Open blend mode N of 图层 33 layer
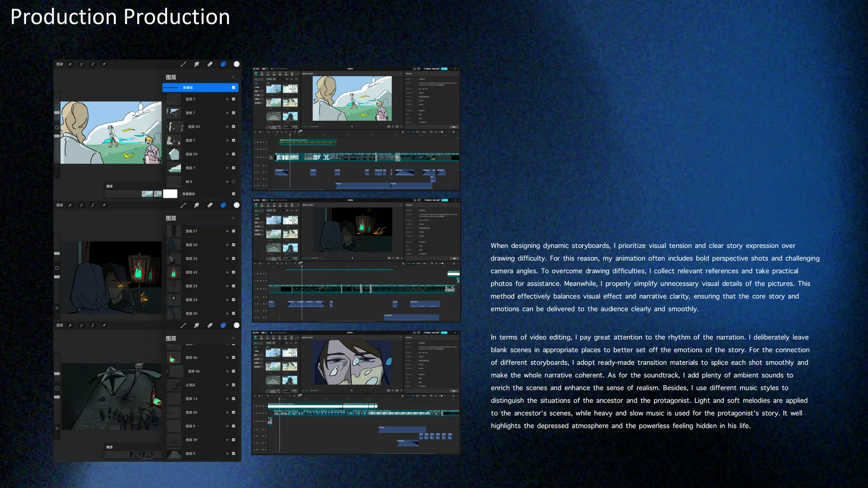 [227, 127]
